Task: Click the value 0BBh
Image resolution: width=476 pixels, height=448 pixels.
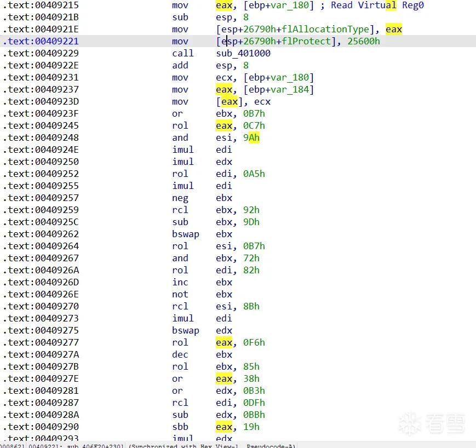Action: click(x=254, y=415)
